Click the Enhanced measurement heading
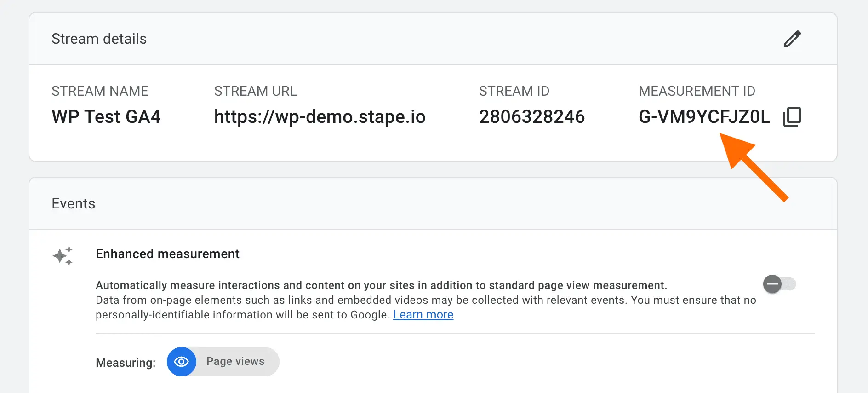 167,254
